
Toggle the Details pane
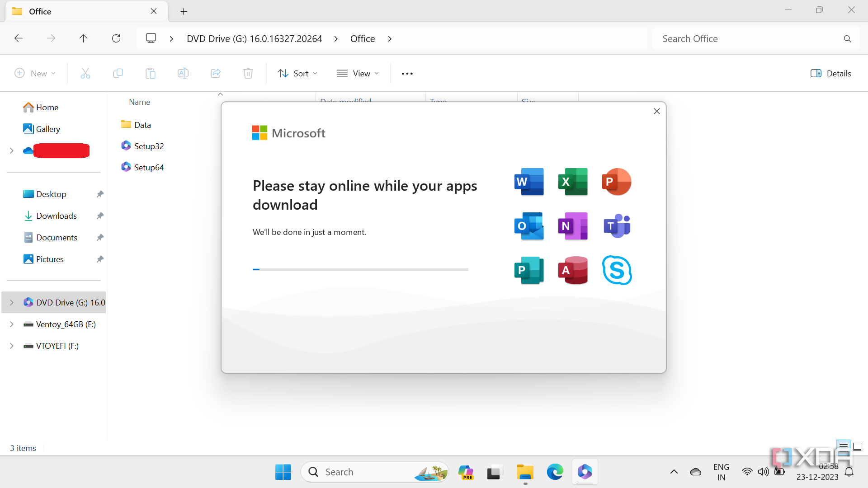click(x=830, y=73)
